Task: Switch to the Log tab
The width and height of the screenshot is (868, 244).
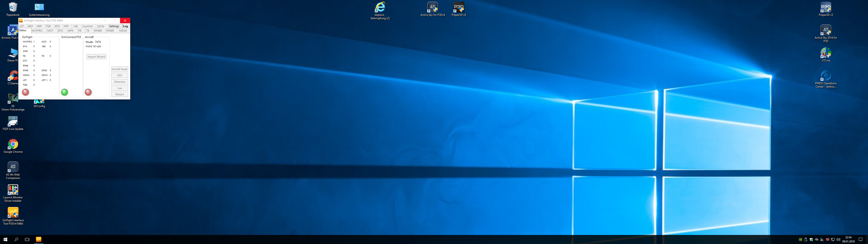Action: (x=125, y=26)
